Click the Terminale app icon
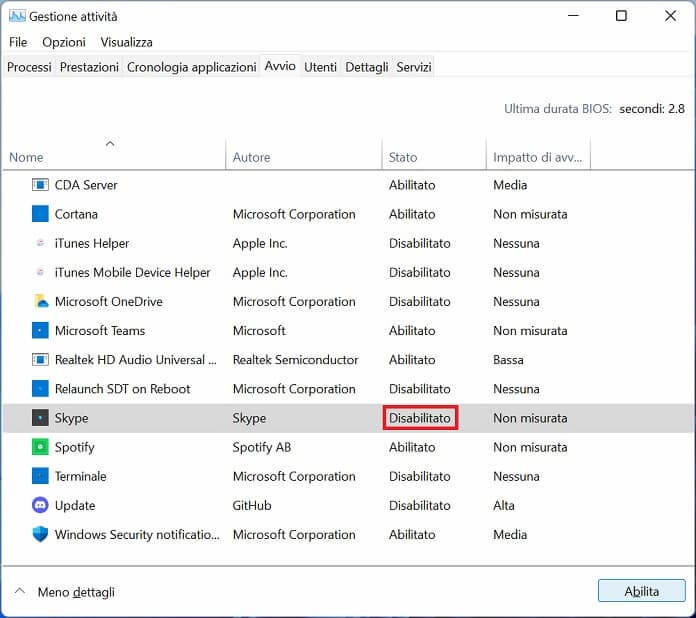The width and height of the screenshot is (696, 618). click(40, 476)
